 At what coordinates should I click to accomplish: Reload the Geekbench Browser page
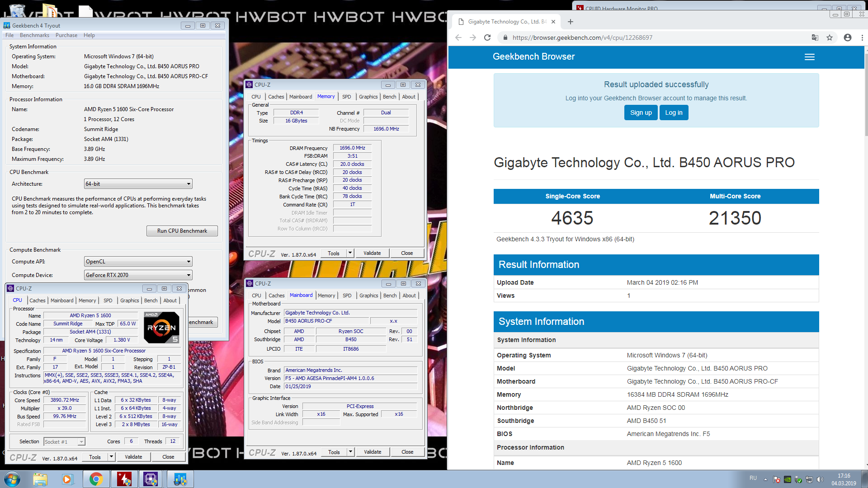487,38
